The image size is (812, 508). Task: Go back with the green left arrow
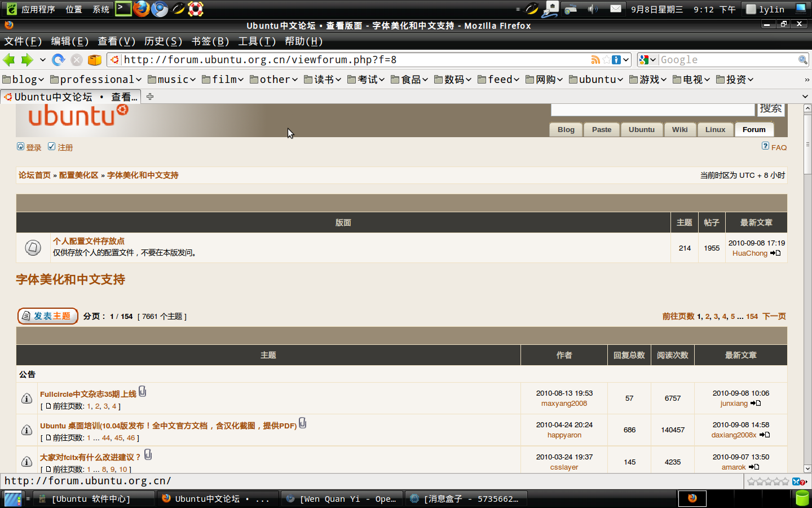(9, 60)
